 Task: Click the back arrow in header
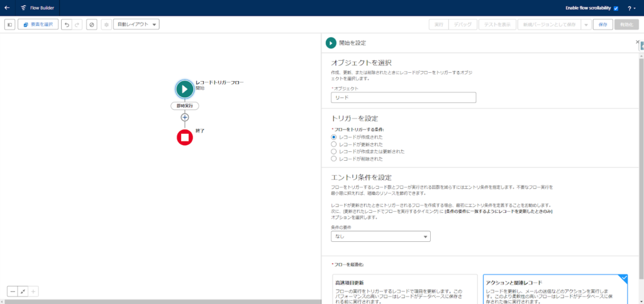click(7, 8)
